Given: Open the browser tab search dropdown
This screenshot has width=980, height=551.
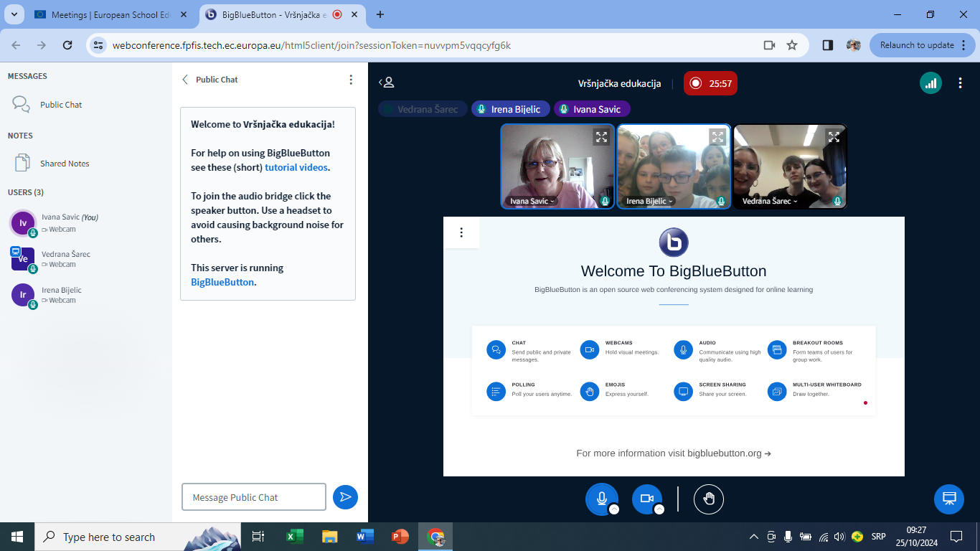Looking at the screenshot, I should (x=14, y=14).
